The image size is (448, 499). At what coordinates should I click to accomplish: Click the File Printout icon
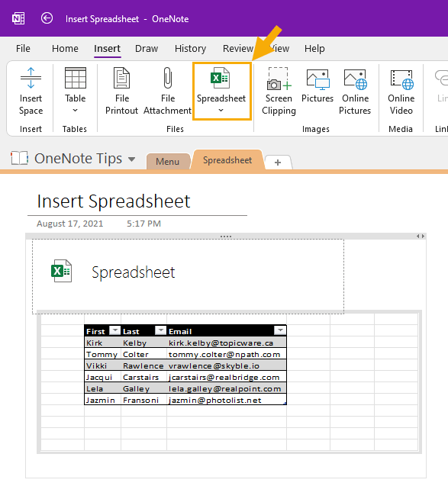click(x=121, y=78)
